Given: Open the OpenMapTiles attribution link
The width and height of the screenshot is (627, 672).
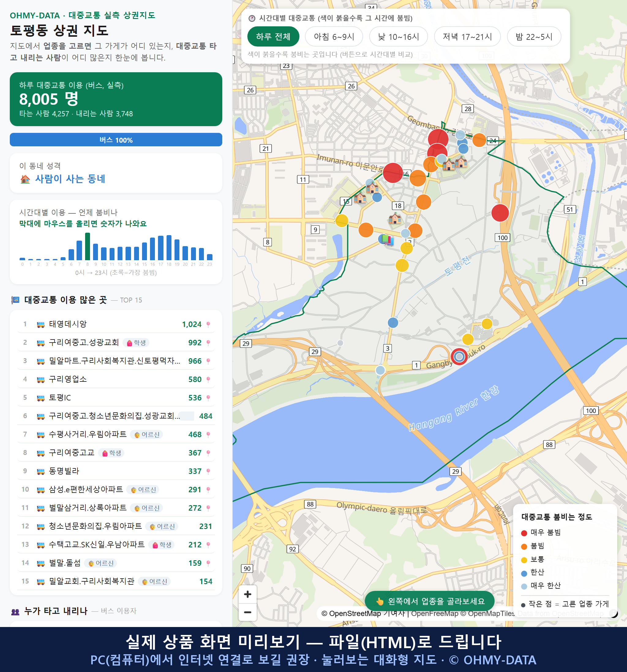Looking at the screenshot, I should point(488,614).
